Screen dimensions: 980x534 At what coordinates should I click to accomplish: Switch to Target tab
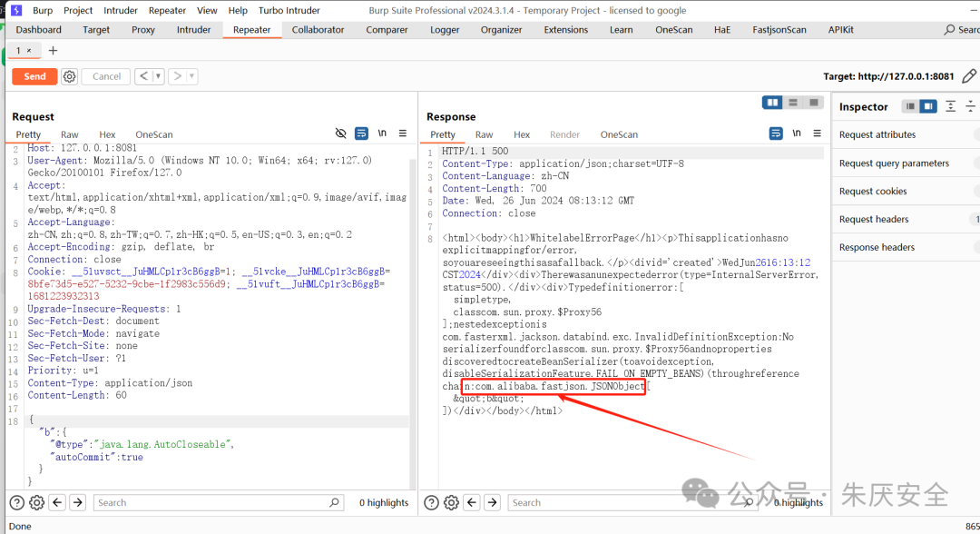[96, 29]
